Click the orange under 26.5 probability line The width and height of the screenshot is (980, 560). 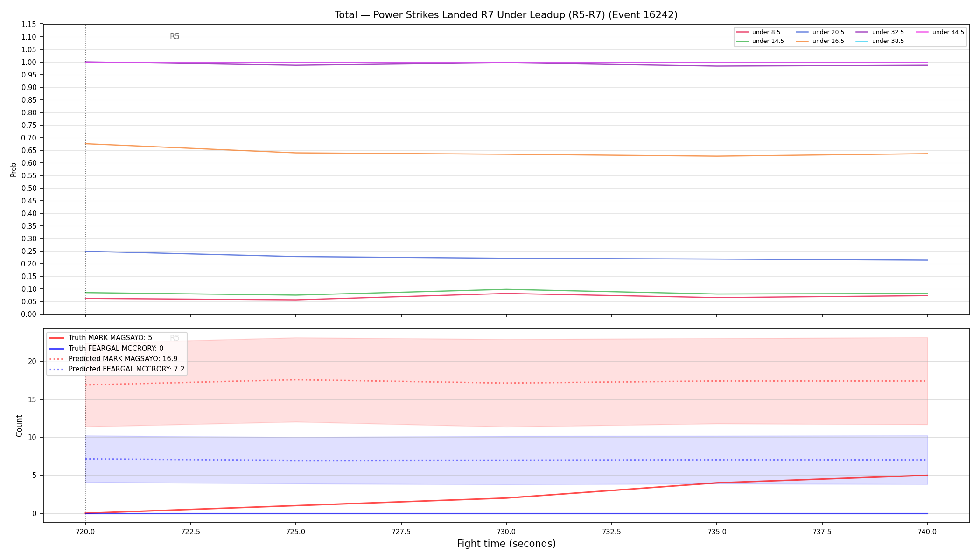pos(506,154)
